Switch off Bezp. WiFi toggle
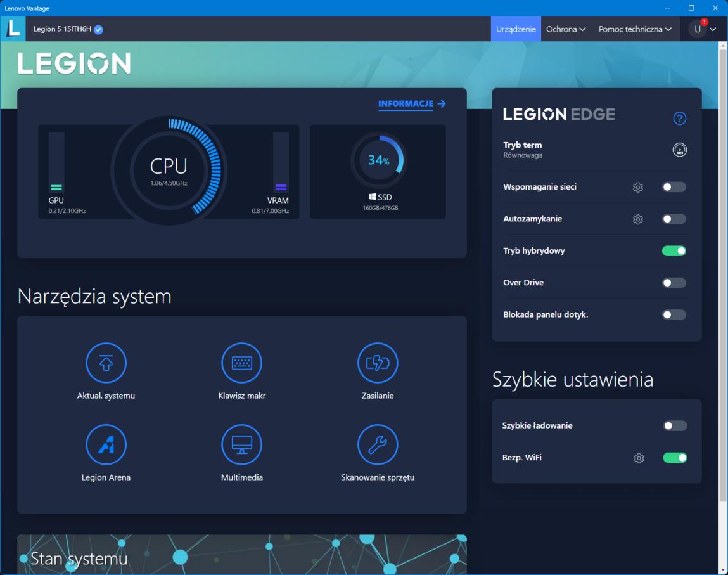The image size is (728, 575). coord(675,458)
